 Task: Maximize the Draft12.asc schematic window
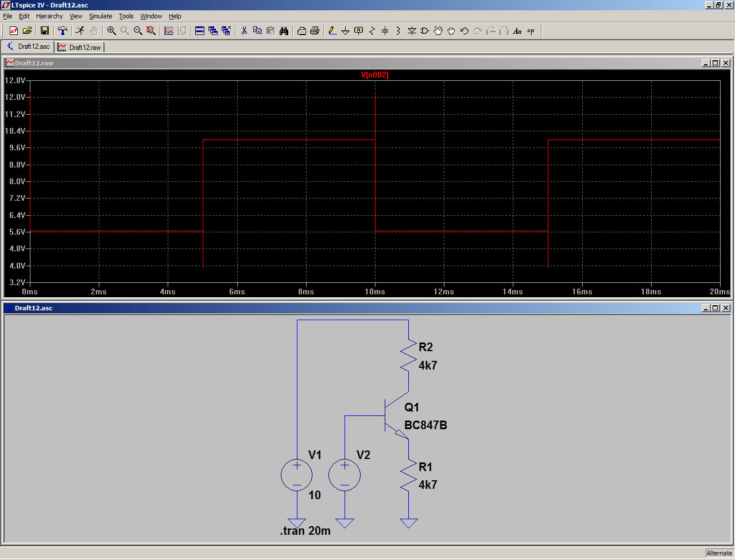(x=715, y=308)
